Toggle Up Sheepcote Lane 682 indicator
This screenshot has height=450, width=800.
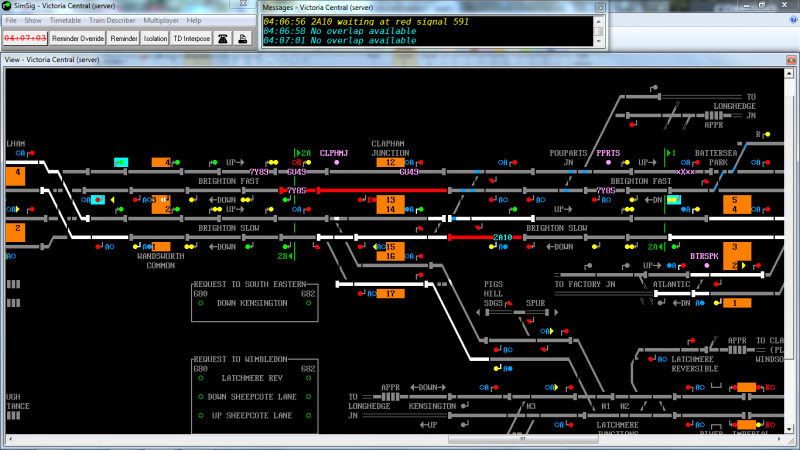[308, 416]
